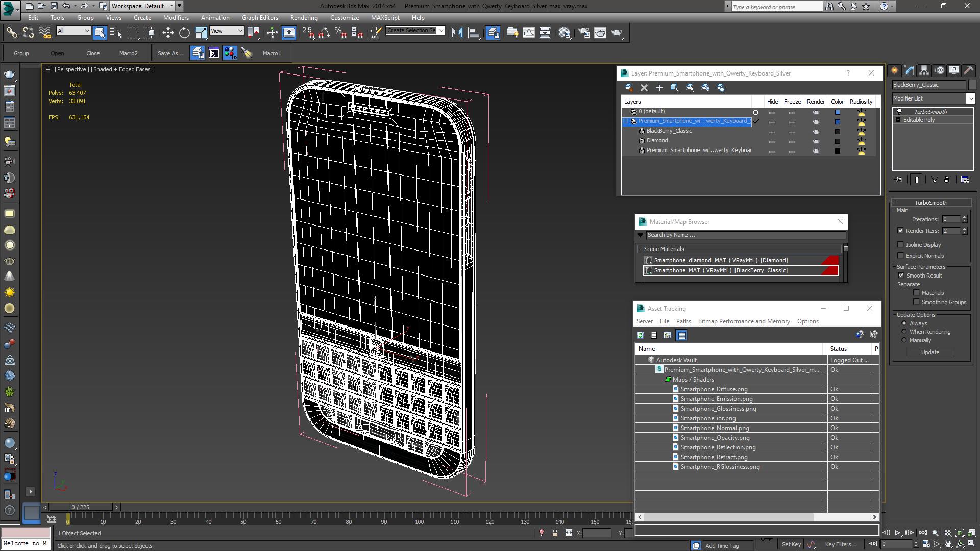
Task: Open the MAXScript menu
Action: click(385, 17)
